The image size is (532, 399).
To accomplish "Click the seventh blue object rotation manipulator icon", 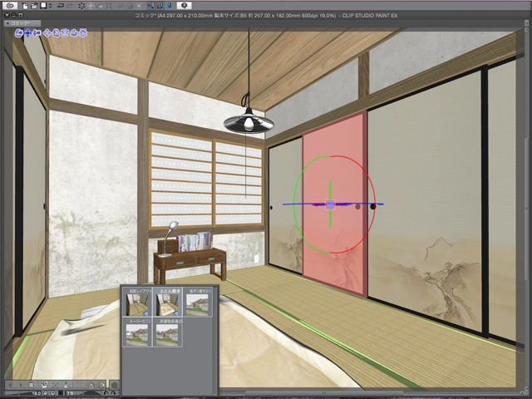I will pos(74,33).
